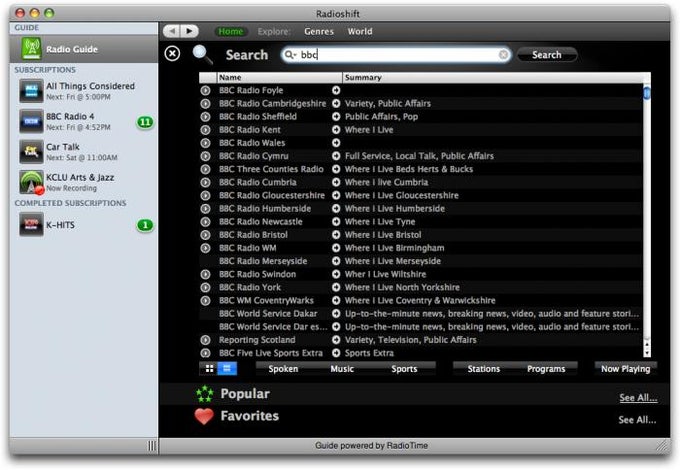Add BBC Radio Humberside with plus icon
The width and height of the screenshot is (680, 470).
point(336,209)
